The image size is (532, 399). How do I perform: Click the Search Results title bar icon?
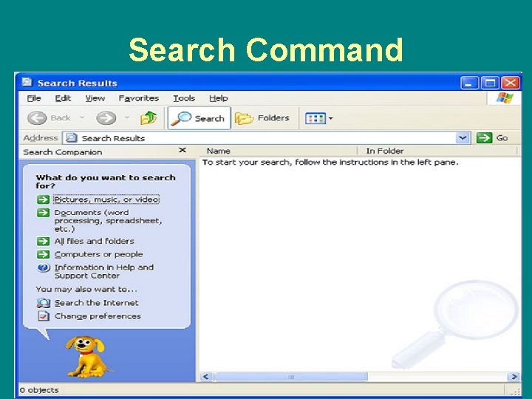tap(27, 83)
